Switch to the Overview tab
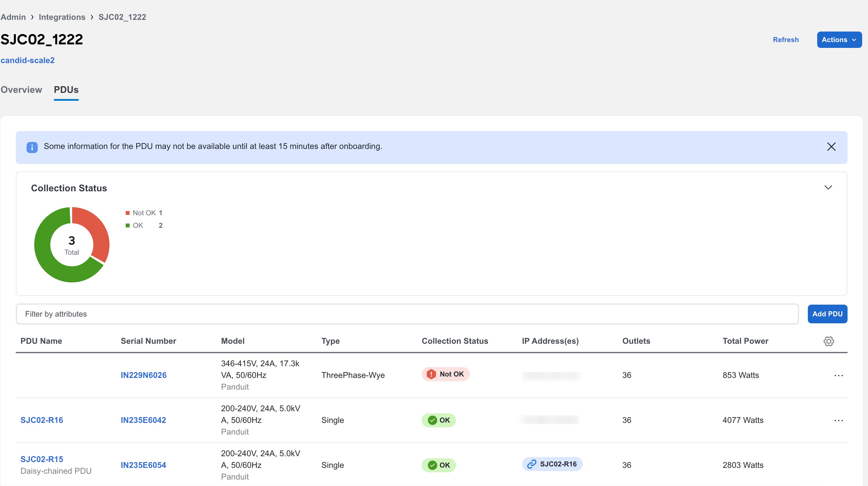 [x=21, y=90]
